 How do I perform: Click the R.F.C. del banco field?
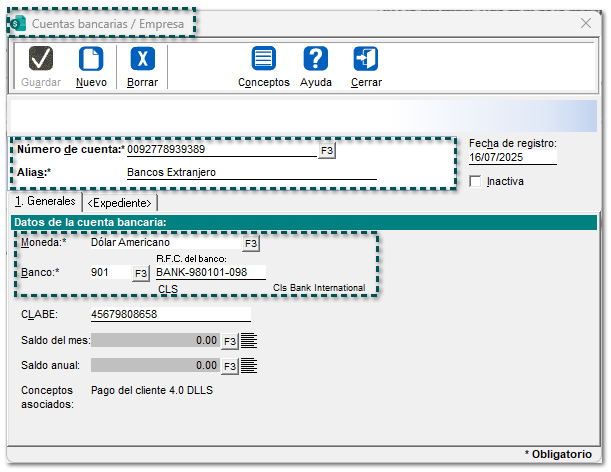click(x=210, y=272)
